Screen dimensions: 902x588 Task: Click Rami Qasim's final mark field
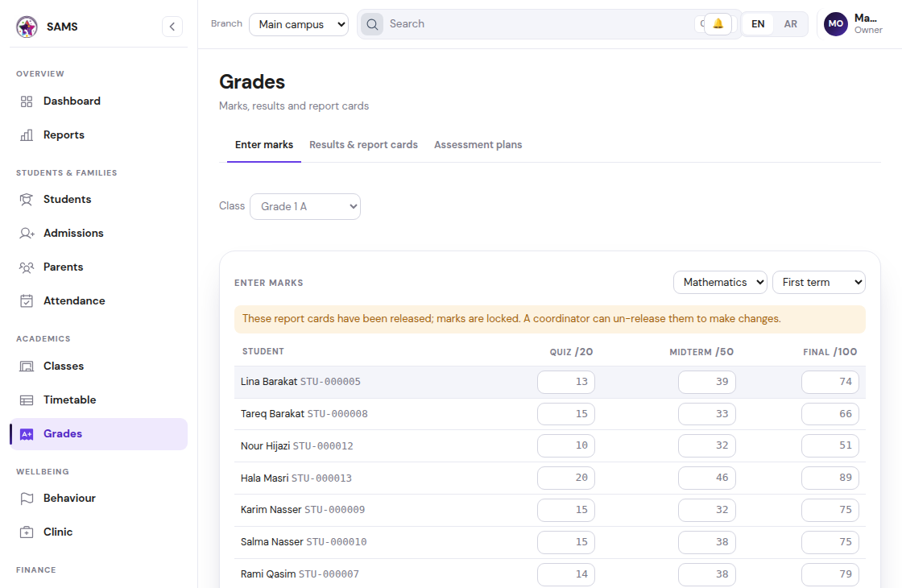pyautogui.click(x=830, y=575)
